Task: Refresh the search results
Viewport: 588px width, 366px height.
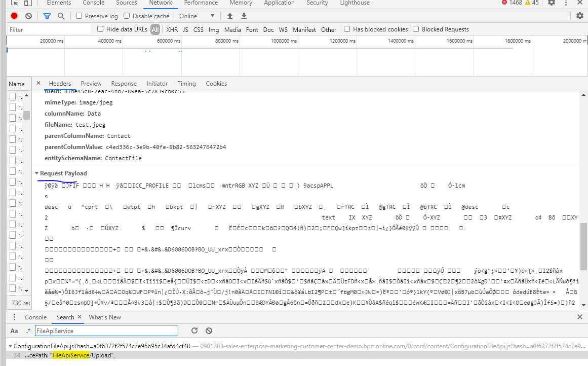Action: click(x=194, y=330)
